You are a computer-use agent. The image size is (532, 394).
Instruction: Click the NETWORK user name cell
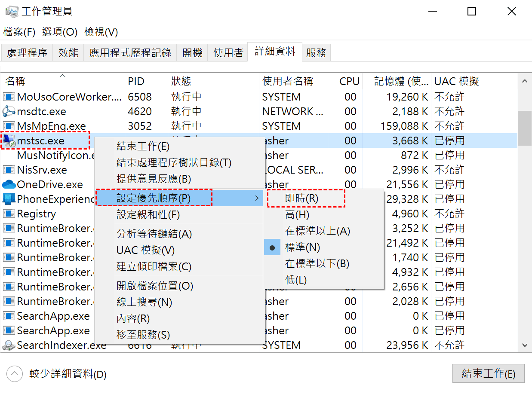point(293,111)
